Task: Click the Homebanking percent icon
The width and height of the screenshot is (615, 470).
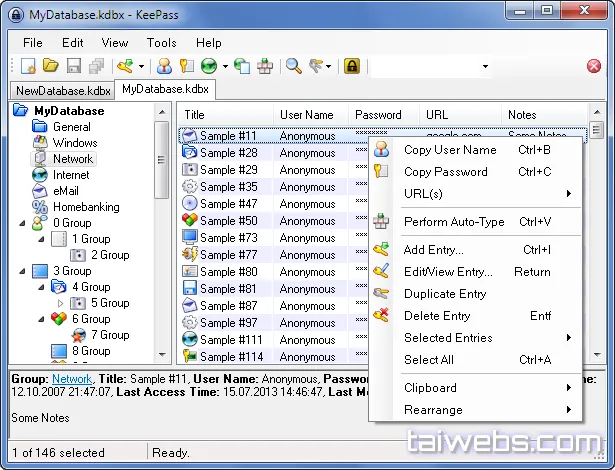Action: (x=40, y=206)
